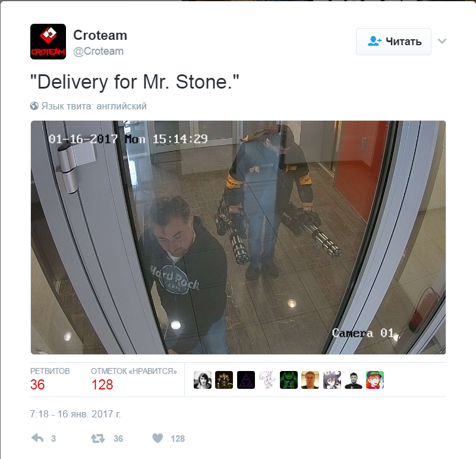This screenshot has height=459, width=476.
Task: Click the tweet timestamp 7:18 - 16 янв. 2017
Action: click(75, 414)
